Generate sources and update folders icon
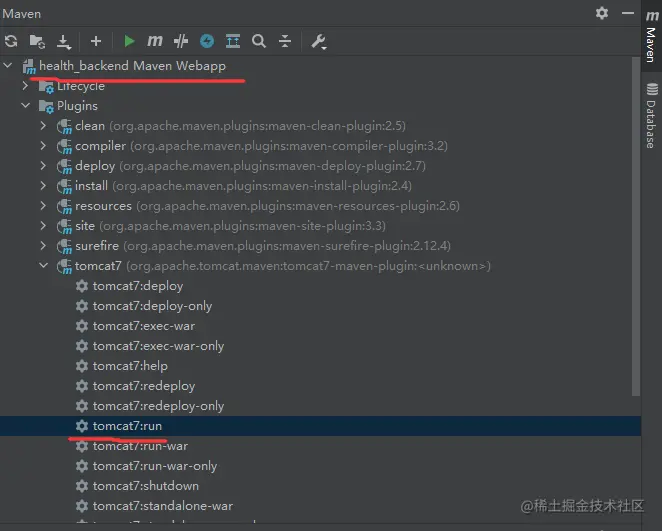The height and width of the screenshot is (531, 662). point(37,41)
